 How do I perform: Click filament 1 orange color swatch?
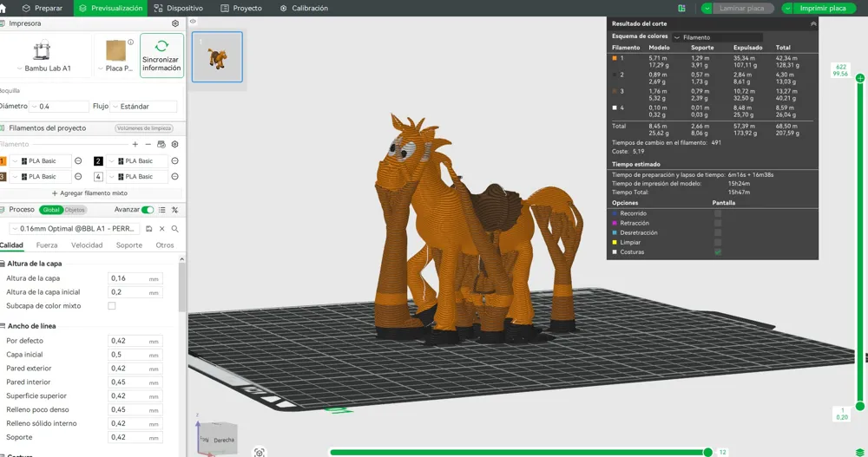tap(3, 161)
